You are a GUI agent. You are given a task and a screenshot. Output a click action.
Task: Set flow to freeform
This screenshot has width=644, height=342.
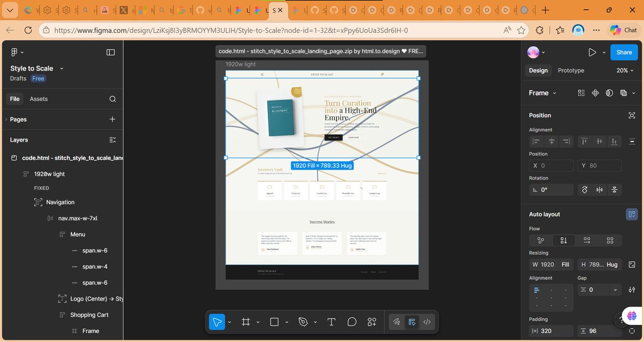[540, 240]
